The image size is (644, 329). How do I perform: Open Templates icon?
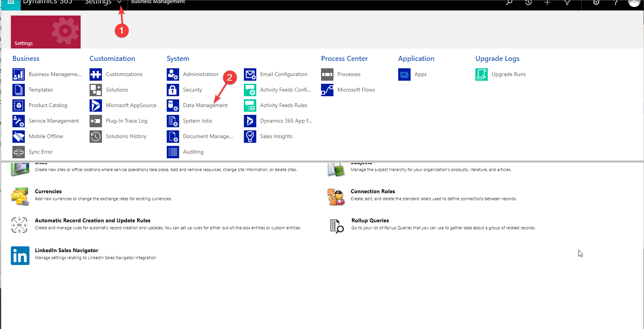(19, 90)
